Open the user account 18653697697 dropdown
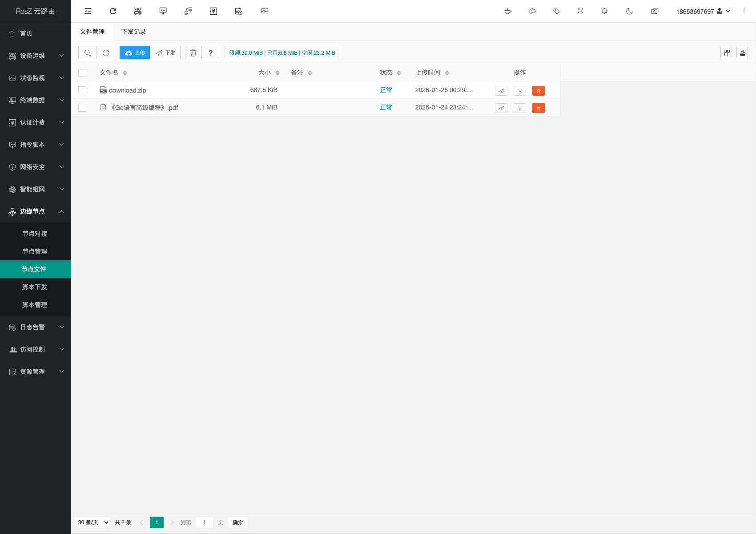This screenshot has width=756, height=534. [x=703, y=12]
